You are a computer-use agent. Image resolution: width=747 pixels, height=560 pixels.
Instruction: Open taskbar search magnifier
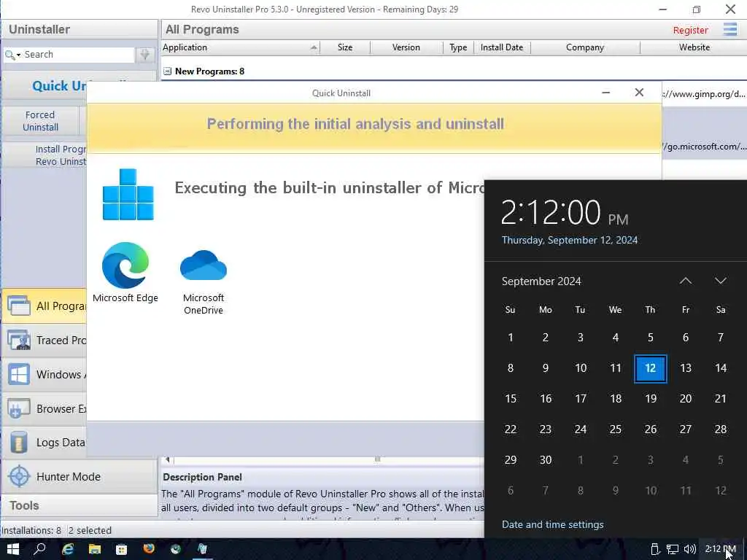[x=40, y=549]
